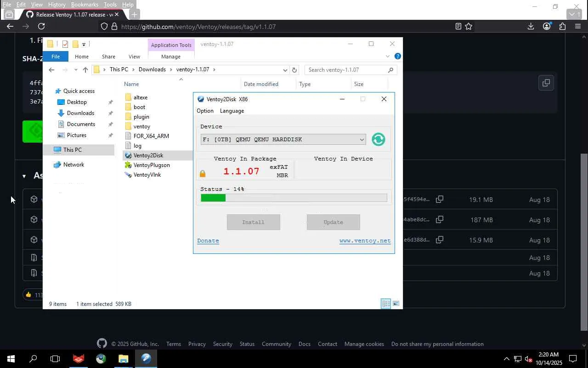Open the Firefox History menu

(57, 5)
